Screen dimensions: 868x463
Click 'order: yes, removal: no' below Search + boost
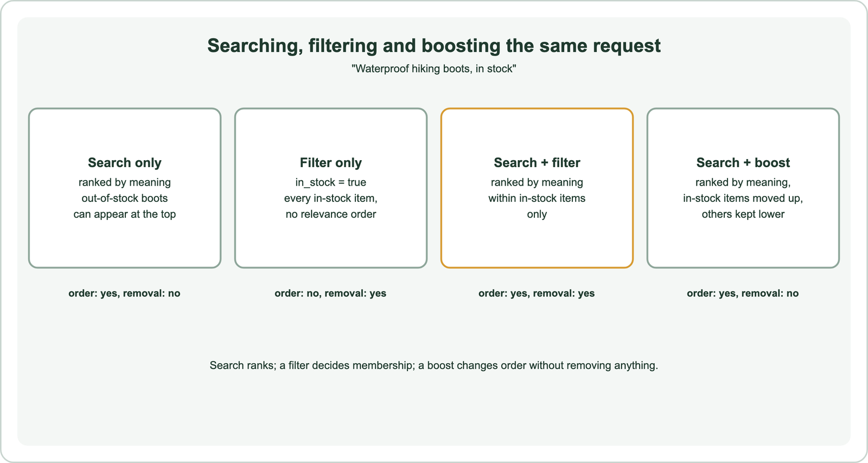coord(743,293)
